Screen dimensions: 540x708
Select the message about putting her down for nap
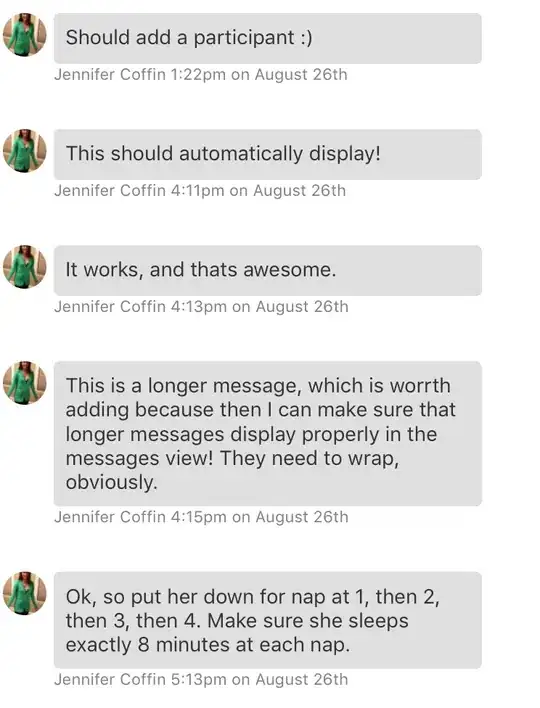(268, 620)
